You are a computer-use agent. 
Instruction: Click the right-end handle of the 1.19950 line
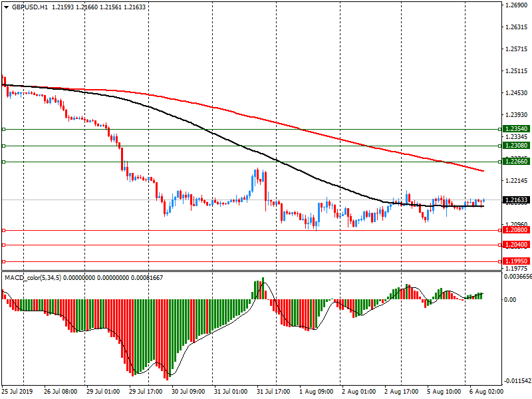point(500,261)
